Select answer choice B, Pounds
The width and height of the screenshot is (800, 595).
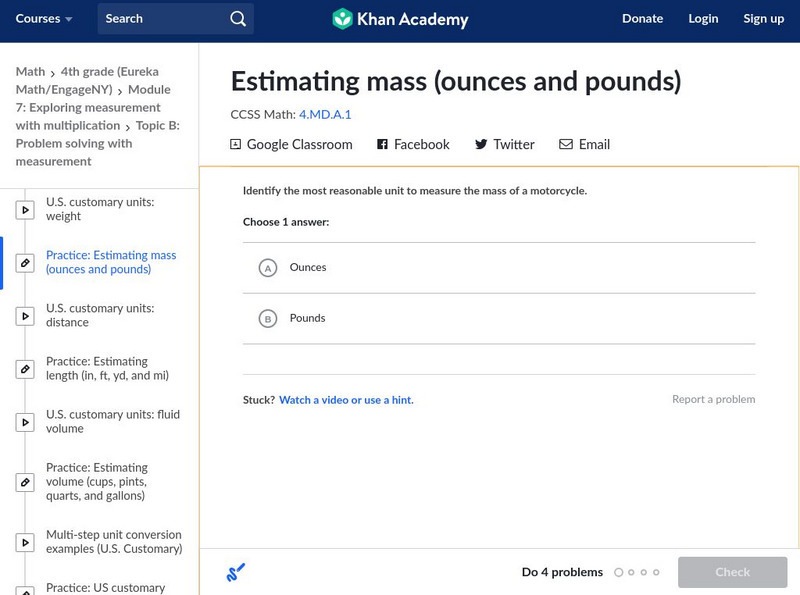(x=268, y=319)
